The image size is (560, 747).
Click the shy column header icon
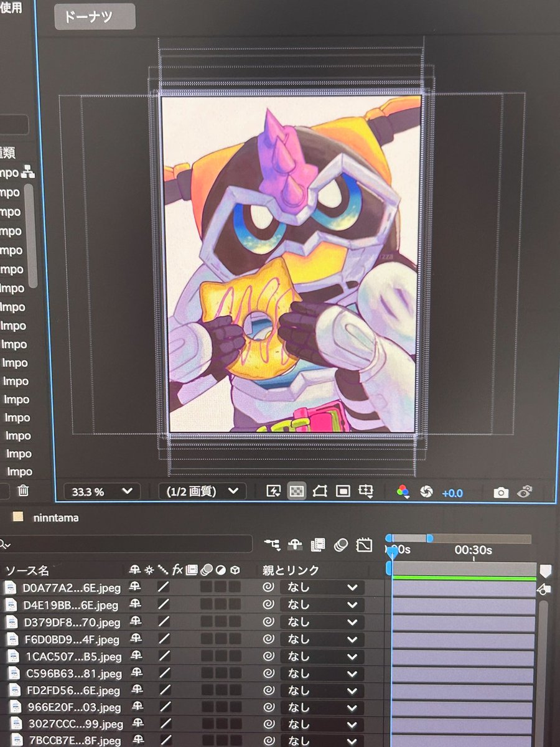tap(134, 569)
